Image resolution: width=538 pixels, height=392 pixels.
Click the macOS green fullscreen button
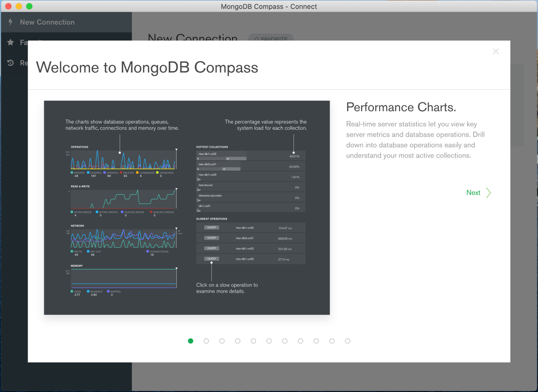(30, 6)
